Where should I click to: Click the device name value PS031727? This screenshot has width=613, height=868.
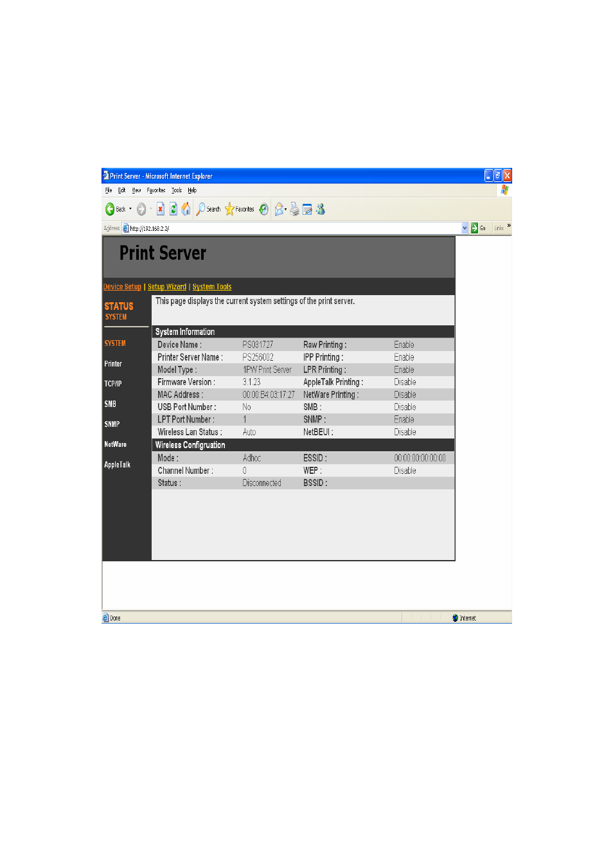point(258,345)
